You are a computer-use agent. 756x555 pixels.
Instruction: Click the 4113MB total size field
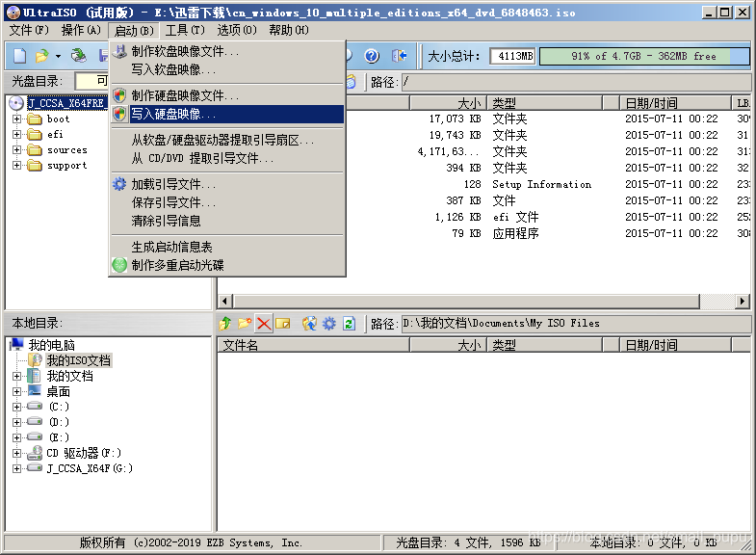coord(513,56)
